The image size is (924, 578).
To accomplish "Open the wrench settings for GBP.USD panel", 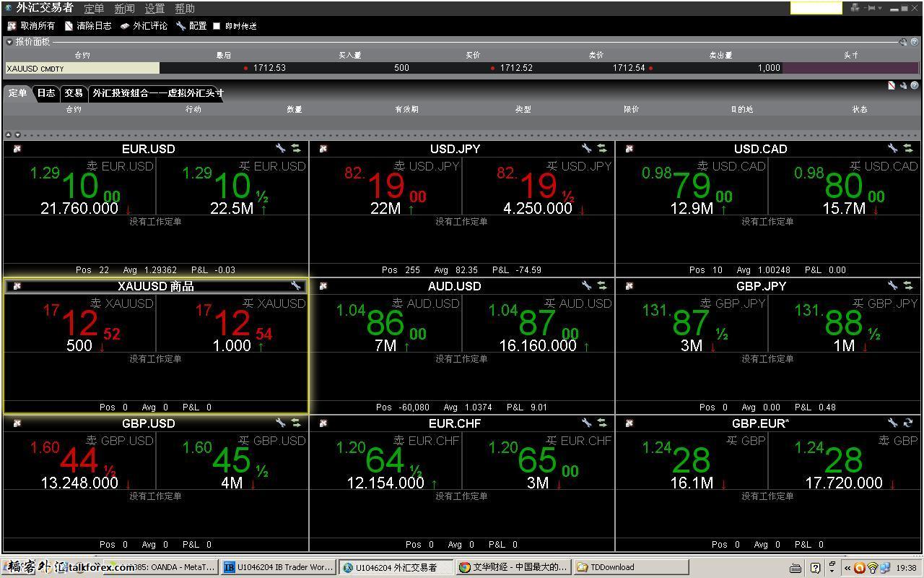I will [281, 423].
